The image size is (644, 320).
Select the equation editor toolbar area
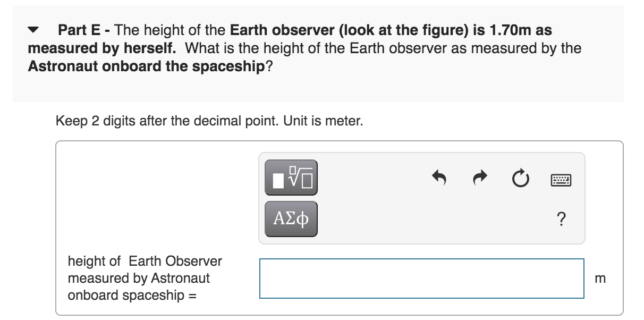tap(421, 197)
